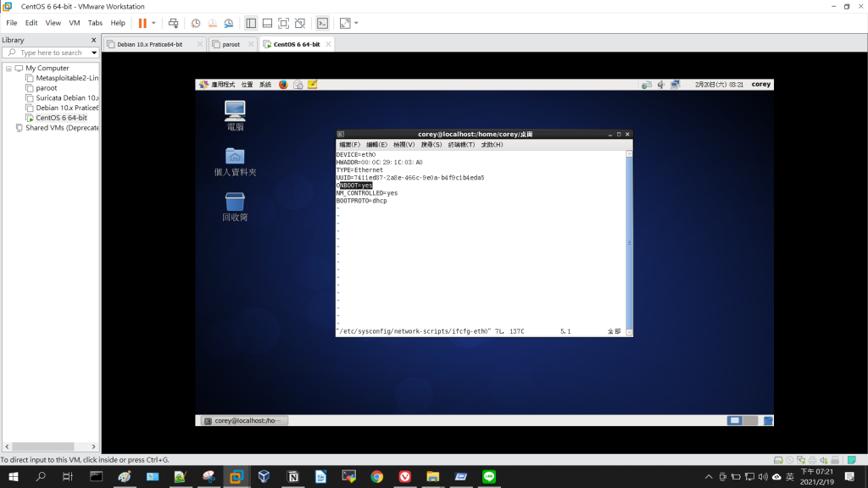Take a snapshot of this virtual machine
Image resolution: width=868 pixels, height=488 pixels.
[x=196, y=23]
